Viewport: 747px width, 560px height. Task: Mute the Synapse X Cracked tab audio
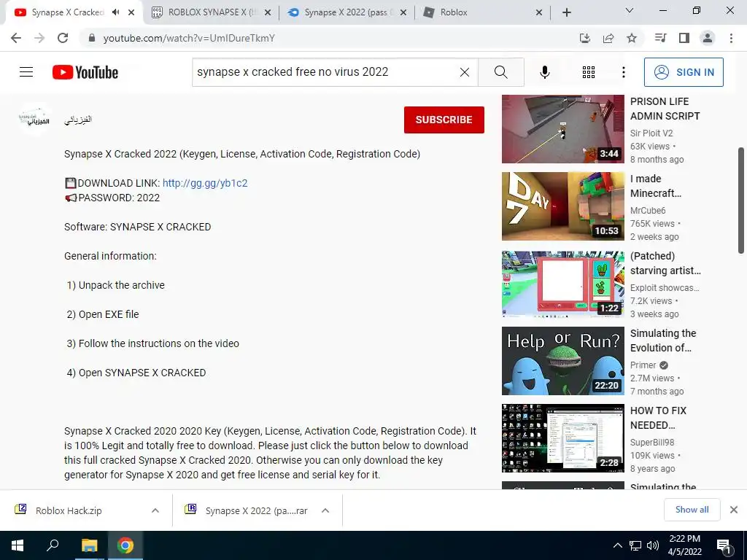[115, 12]
